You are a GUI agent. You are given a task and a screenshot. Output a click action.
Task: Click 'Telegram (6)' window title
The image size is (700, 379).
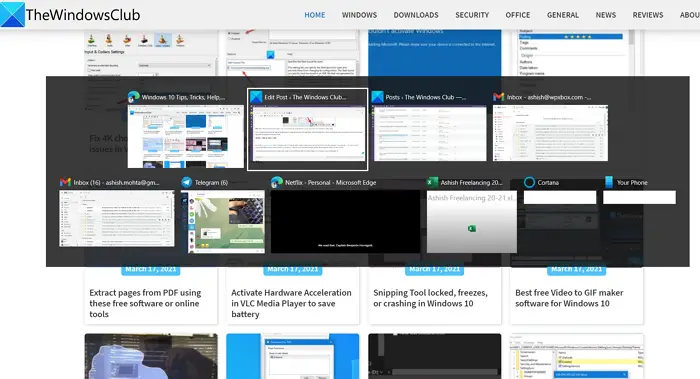click(211, 182)
